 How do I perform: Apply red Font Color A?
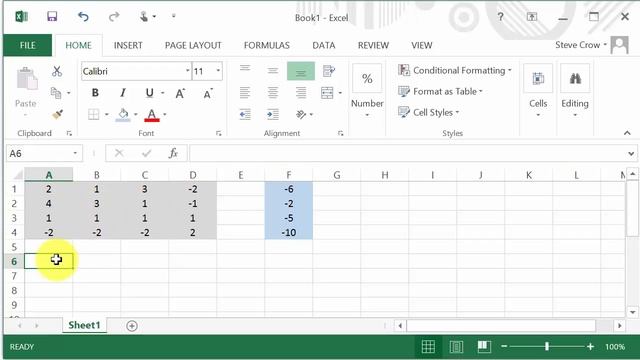tap(152, 115)
